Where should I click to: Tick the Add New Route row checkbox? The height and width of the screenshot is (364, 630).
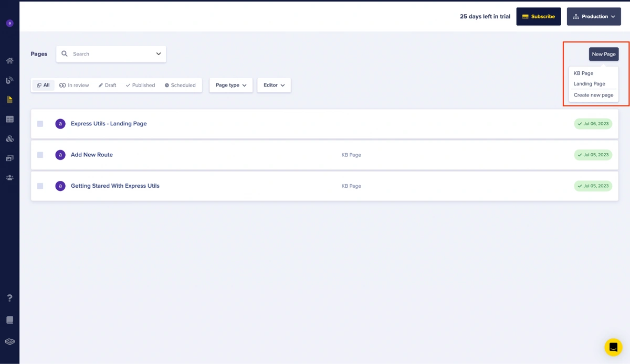tap(40, 155)
